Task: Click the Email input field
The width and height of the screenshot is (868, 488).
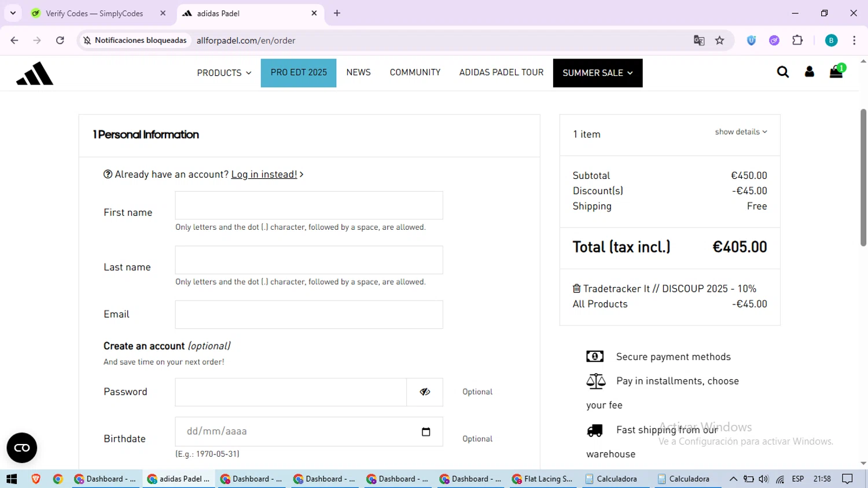Action: pyautogui.click(x=309, y=314)
